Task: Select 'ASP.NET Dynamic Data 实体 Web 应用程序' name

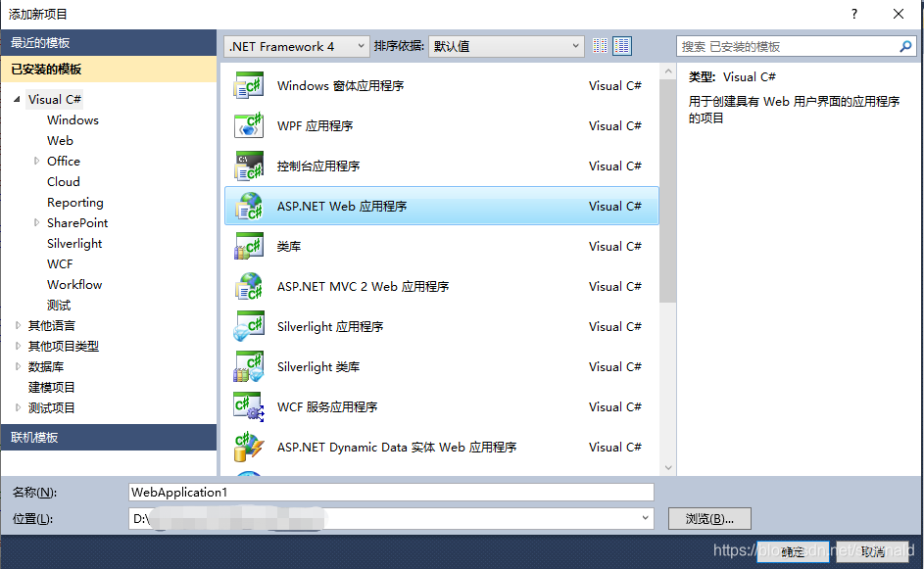Action: (397, 447)
